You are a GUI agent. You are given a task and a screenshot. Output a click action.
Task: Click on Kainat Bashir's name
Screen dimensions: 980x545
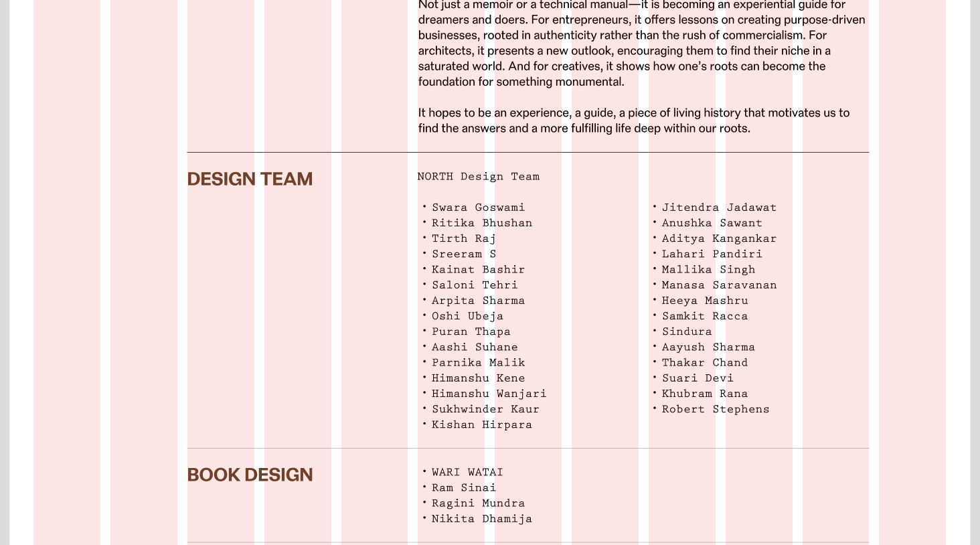(x=478, y=270)
